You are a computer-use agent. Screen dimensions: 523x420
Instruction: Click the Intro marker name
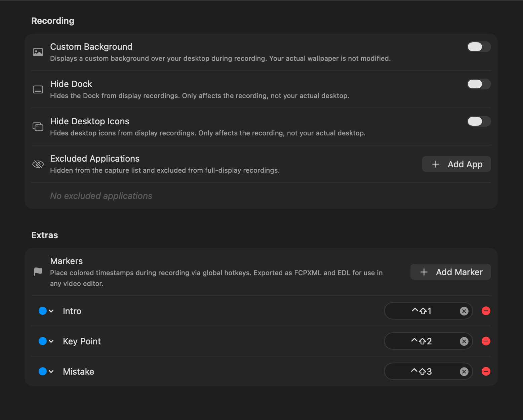[x=72, y=311]
